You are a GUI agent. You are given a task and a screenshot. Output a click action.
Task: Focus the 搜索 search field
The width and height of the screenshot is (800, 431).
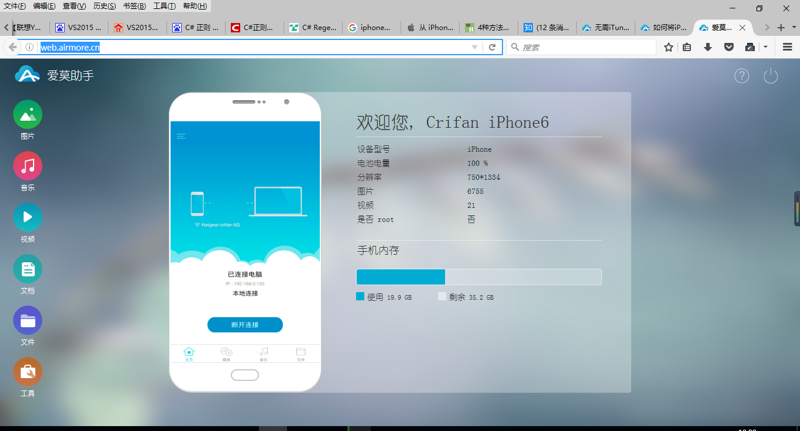[582, 47]
